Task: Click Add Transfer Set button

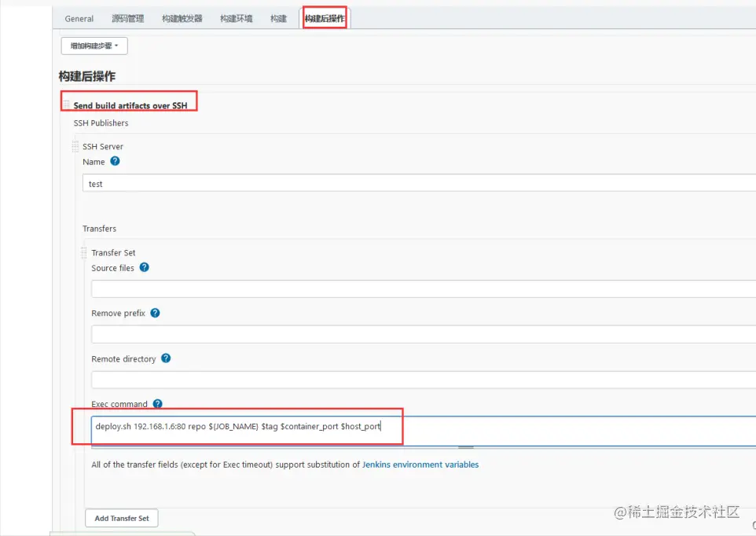Action: pos(122,518)
